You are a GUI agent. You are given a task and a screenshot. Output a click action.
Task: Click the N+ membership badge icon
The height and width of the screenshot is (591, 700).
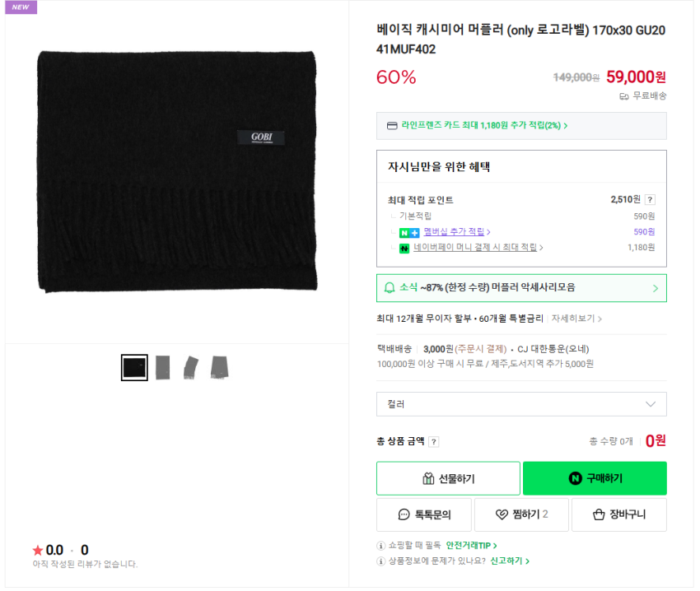coord(409,233)
